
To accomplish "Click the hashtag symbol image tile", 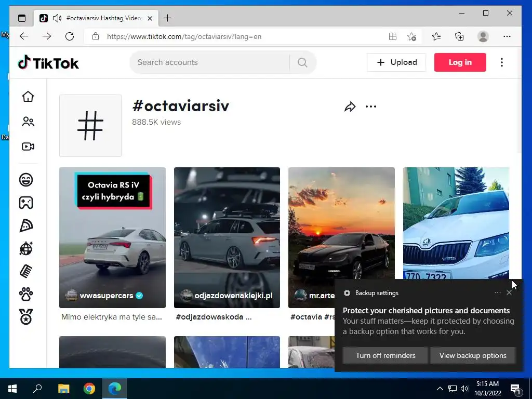I will click(90, 126).
